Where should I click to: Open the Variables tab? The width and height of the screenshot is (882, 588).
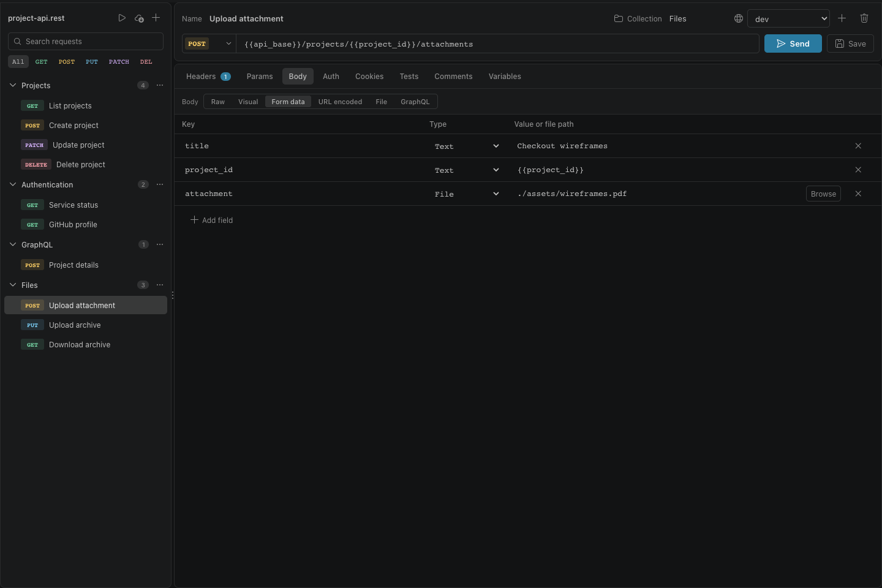click(x=505, y=76)
